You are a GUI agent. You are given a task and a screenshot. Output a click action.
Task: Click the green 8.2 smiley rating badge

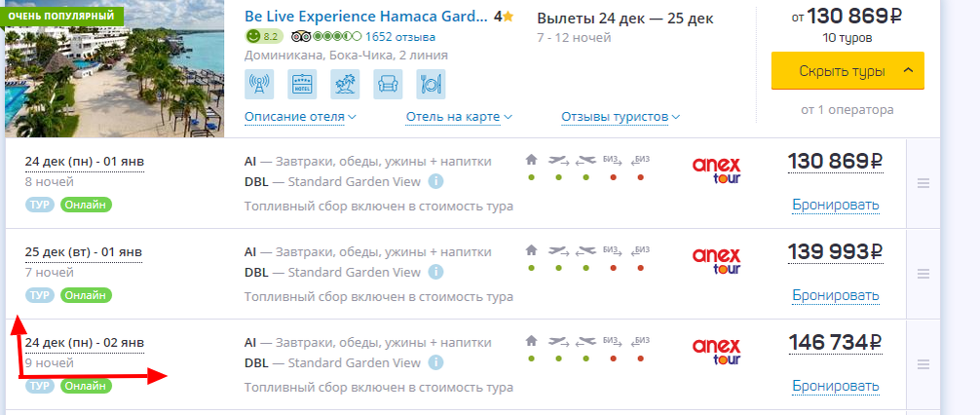tap(264, 37)
